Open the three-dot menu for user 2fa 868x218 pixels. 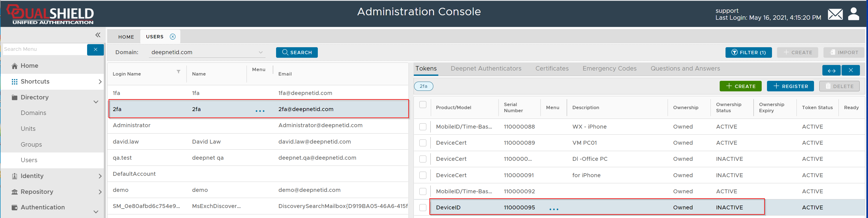260,111
